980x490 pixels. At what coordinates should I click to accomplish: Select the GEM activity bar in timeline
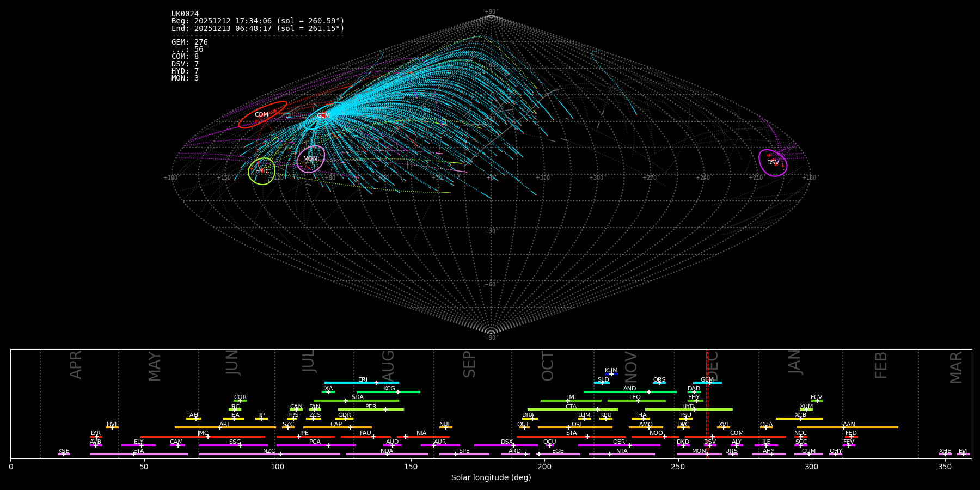click(x=707, y=383)
